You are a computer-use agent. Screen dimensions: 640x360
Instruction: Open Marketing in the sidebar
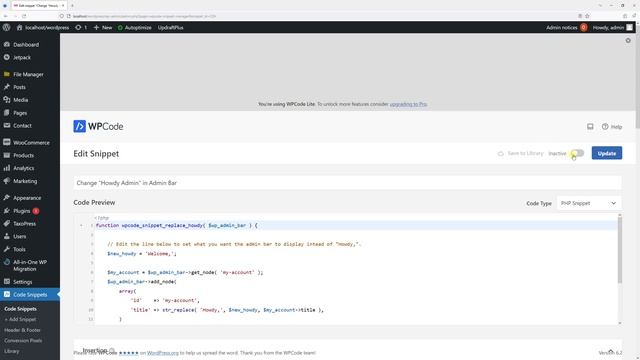pos(25,181)
